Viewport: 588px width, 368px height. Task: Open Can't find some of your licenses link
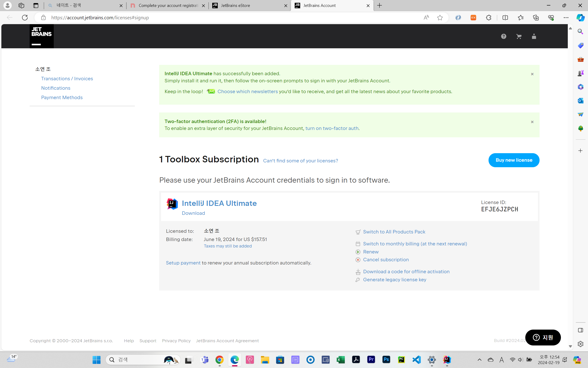(301, 161)
